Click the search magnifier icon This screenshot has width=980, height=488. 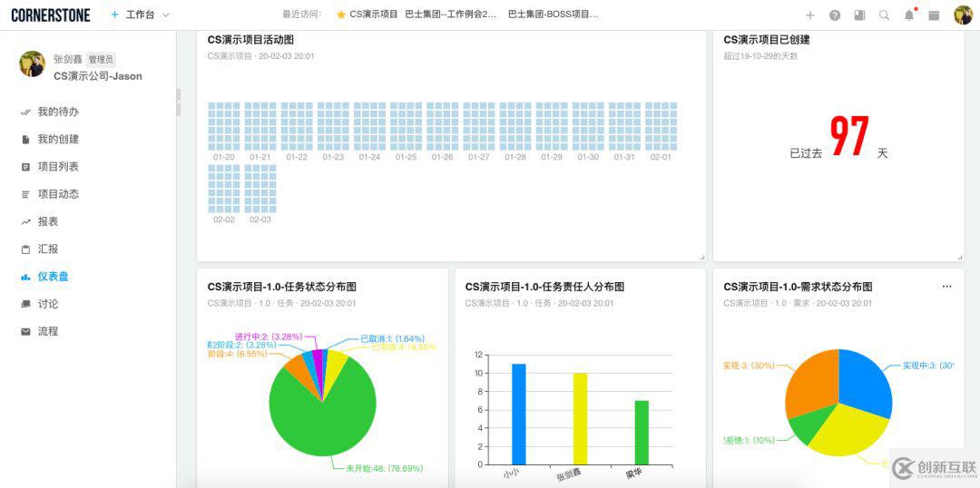(885, 15)
